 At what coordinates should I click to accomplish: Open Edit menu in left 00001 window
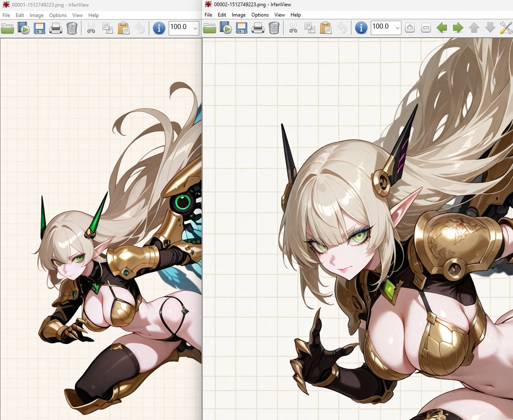click(x=20, y=15)
